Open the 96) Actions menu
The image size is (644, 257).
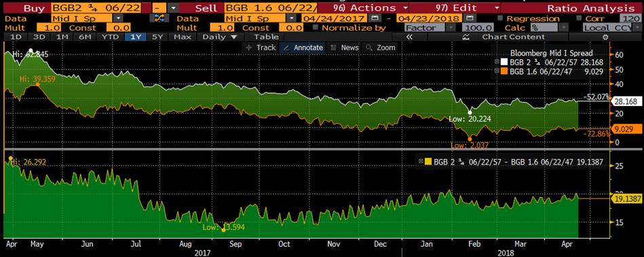(364, 8)
